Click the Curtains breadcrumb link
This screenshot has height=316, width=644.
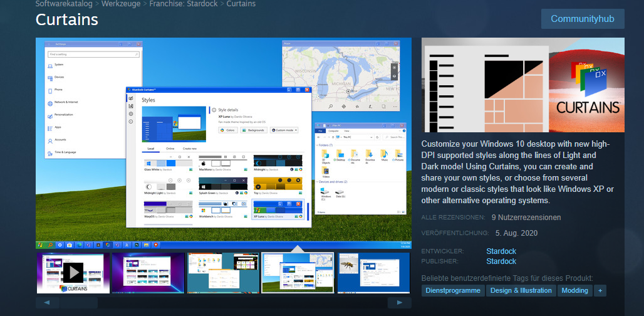pyautogui.click(x=241, y=4)
